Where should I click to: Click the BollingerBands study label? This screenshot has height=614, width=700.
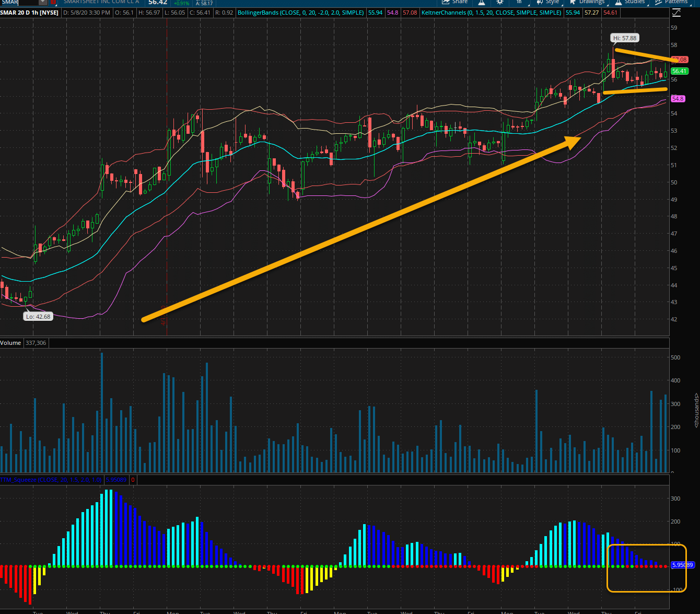pyautogui.click(x=300, y=13)
